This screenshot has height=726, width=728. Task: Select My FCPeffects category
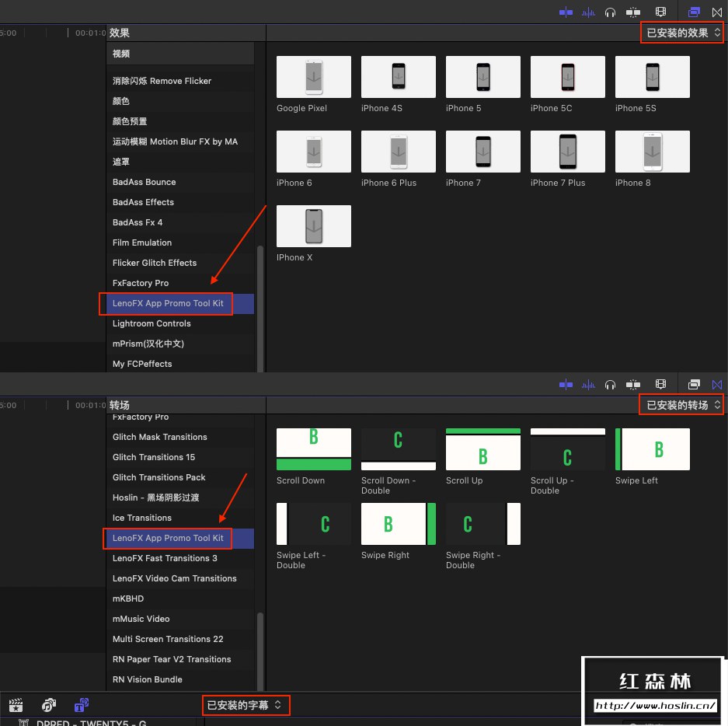(180, 364)
